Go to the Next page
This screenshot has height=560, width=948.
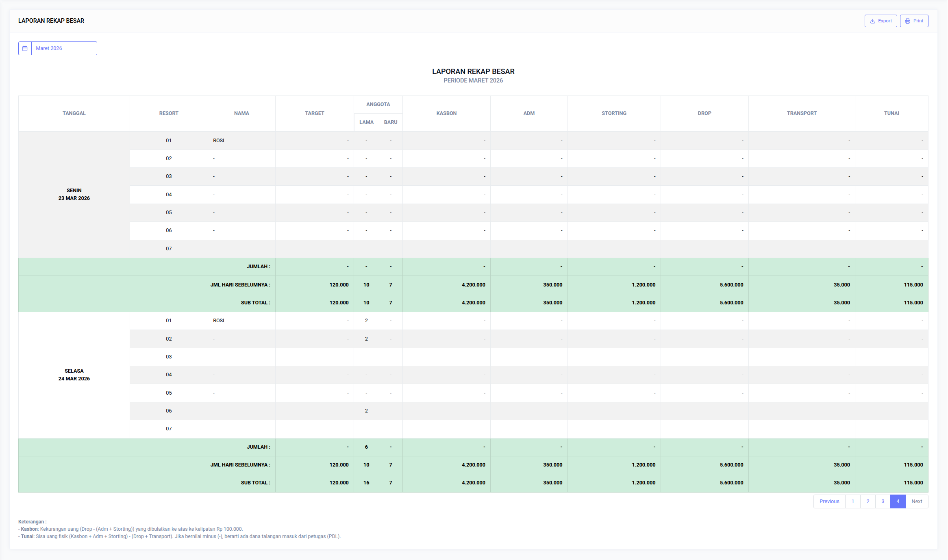(916, 501)
